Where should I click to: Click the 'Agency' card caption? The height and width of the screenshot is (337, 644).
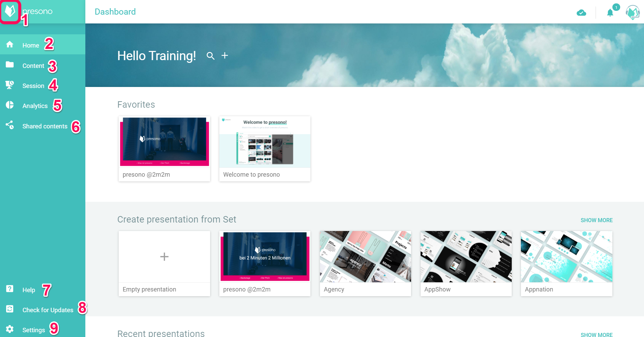(334, 289)
